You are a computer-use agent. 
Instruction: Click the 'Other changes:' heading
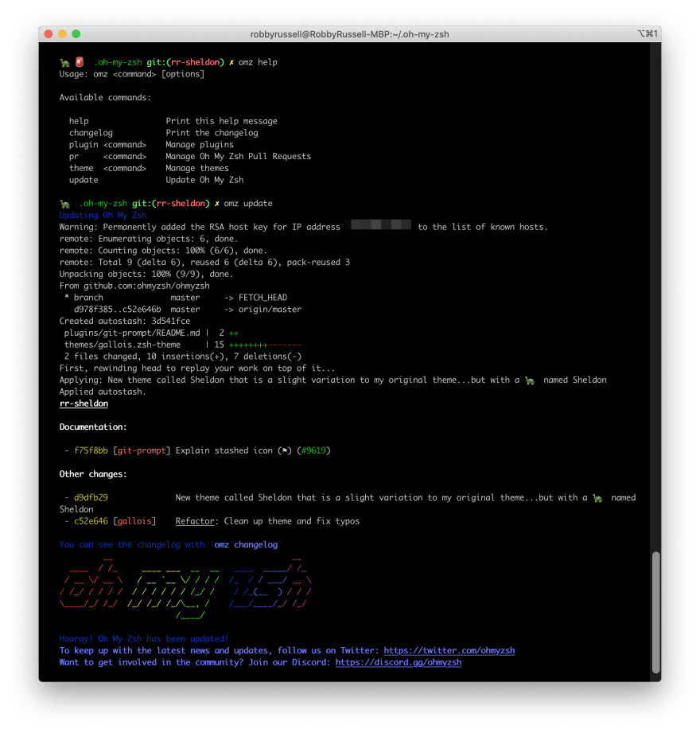point(93,474)
